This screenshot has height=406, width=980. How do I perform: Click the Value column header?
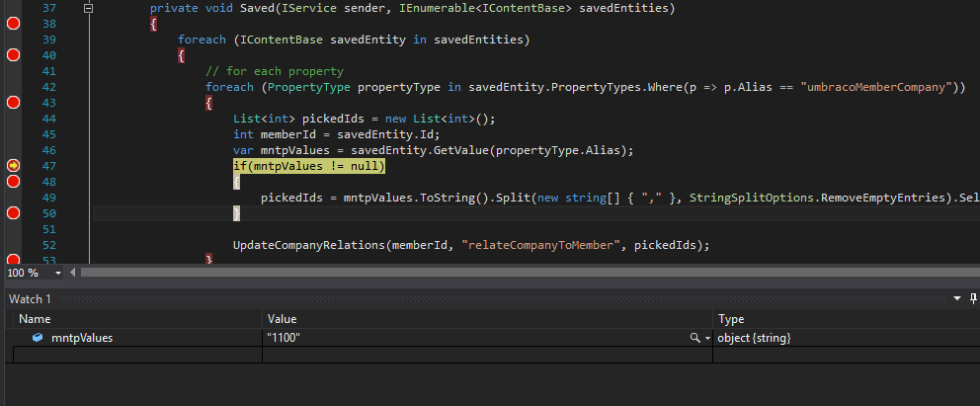point(487,319)
